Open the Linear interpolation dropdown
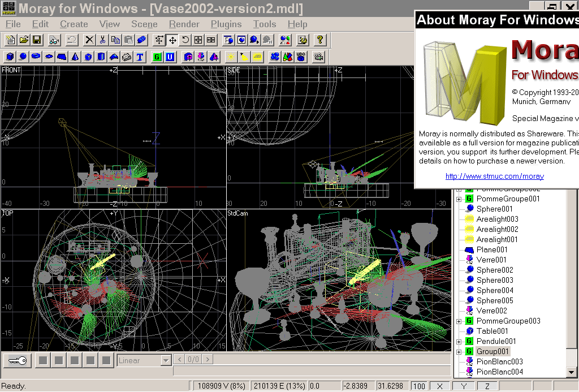 tap(166, 360)
